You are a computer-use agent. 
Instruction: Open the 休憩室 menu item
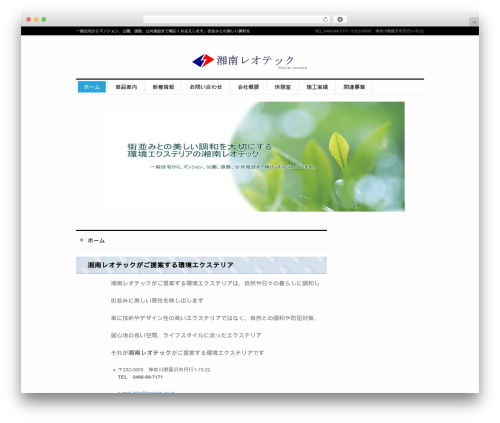point(282,87)
